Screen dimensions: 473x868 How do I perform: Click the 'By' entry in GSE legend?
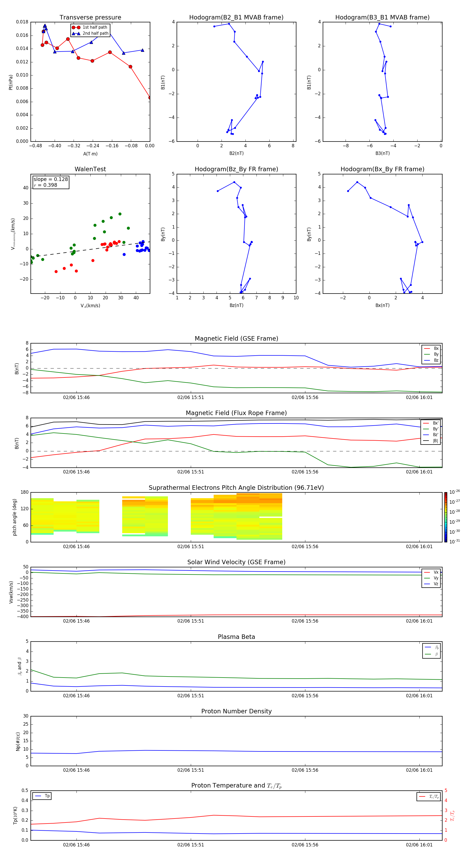click(x=431, y=354)
